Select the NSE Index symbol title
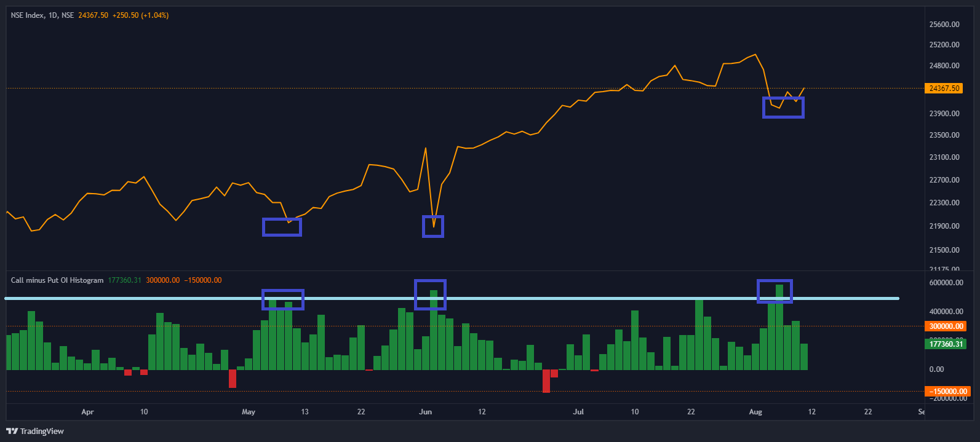980x442 pixels. 42,15
